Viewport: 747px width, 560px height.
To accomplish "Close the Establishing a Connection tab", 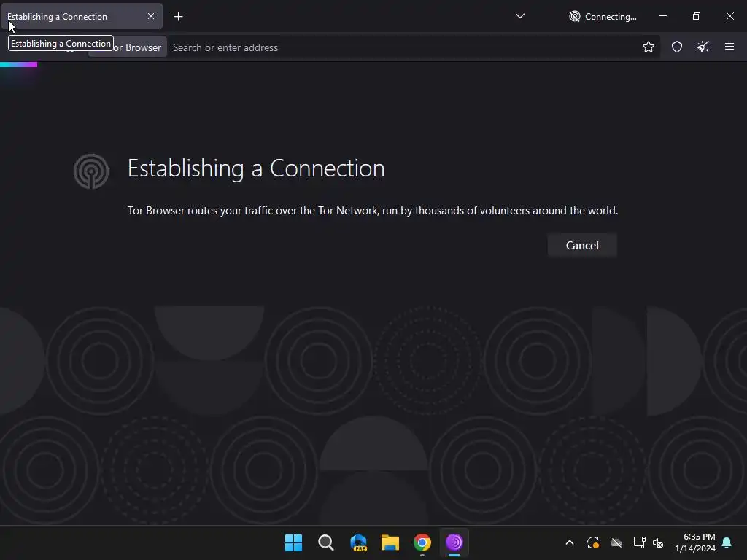I will click(151, 16).
